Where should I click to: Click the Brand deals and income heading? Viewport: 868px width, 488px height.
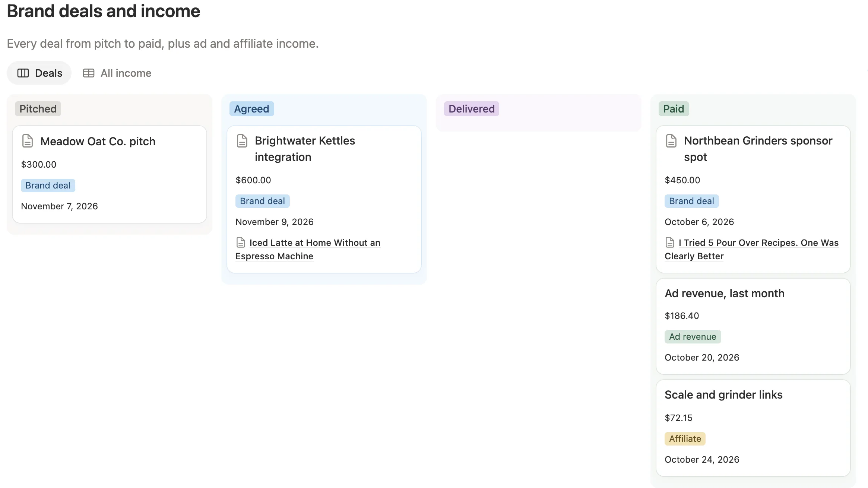104,11
